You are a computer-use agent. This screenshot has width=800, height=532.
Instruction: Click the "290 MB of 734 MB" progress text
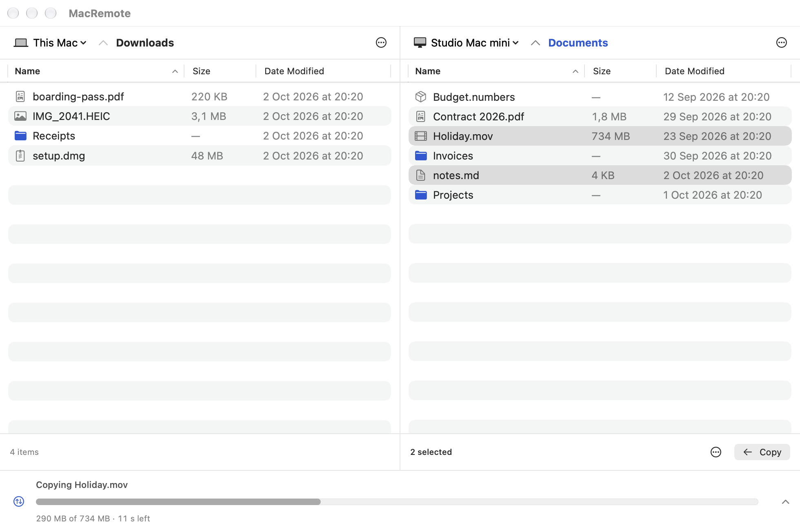[73, 519]
